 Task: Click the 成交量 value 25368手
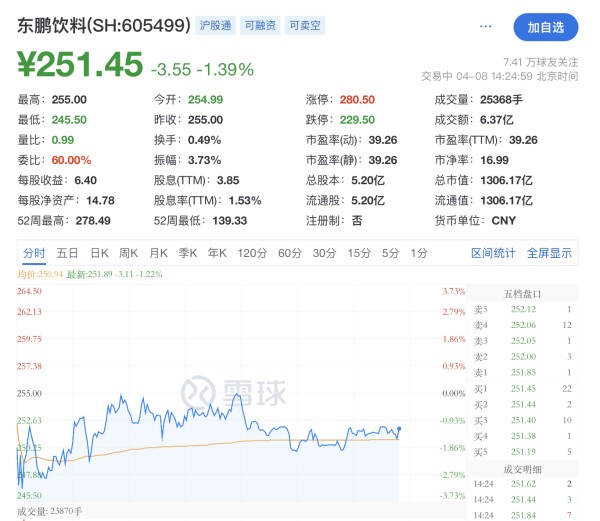click(x=501, y=100)
